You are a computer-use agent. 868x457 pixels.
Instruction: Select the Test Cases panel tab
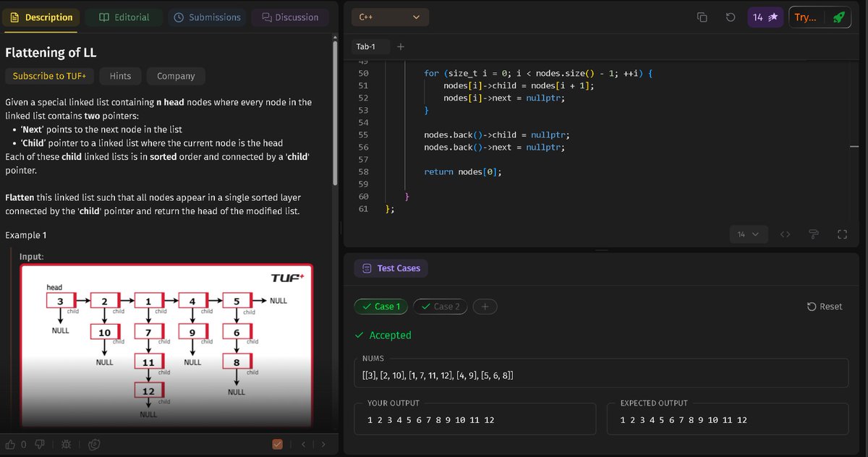tap(391, 268)
